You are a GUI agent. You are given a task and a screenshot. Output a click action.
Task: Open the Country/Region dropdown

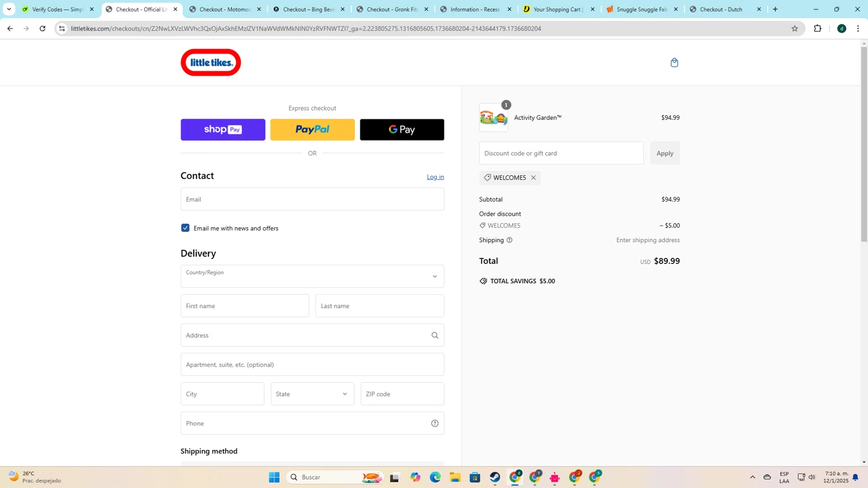point(312,276)
